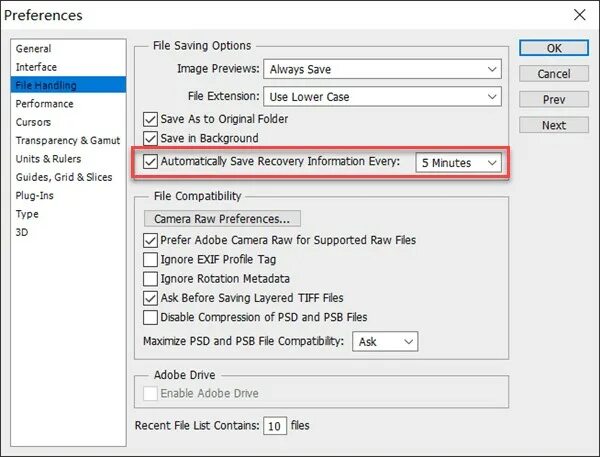Open Maximize PSD and PSB Compatibility dropdown

(385, 341)
